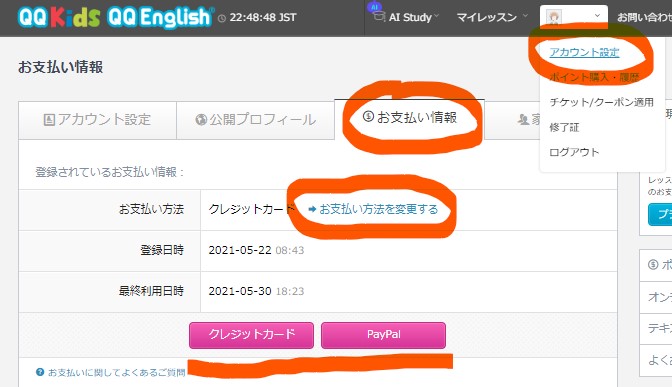Choose チケット/クーポン適用 menu entry

pos(601,102)
